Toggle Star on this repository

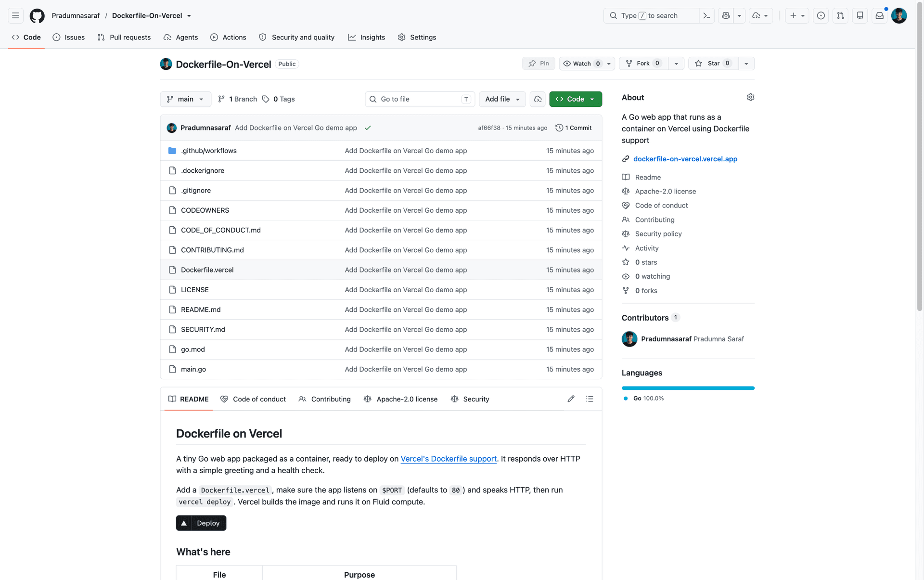click(713, 64)
